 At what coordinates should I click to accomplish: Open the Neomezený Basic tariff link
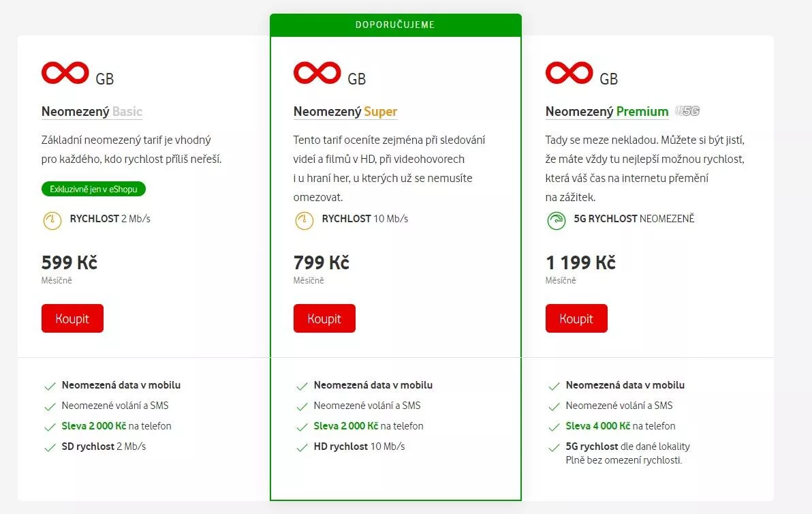click(91, 111)
